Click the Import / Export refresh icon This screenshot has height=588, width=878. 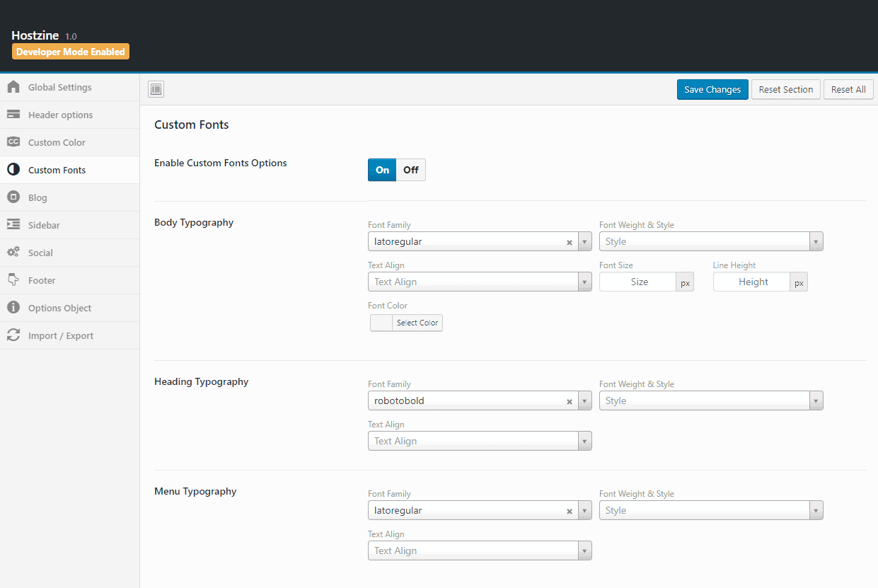point(13,335)
